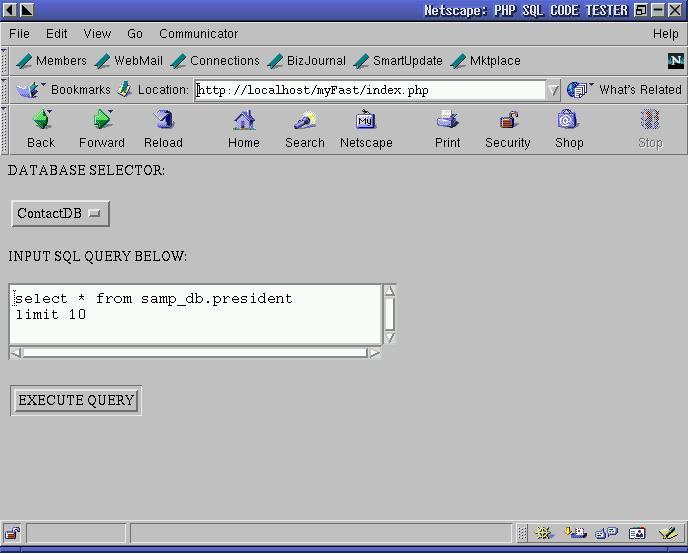The height and width of the screenshot is (553, 688).
Task: Open the View menu
Action: click(x=97, y=34)
